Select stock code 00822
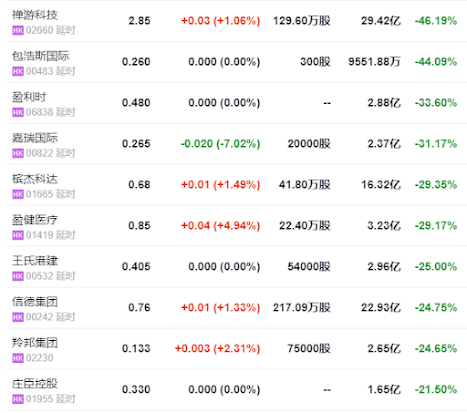 39,153
